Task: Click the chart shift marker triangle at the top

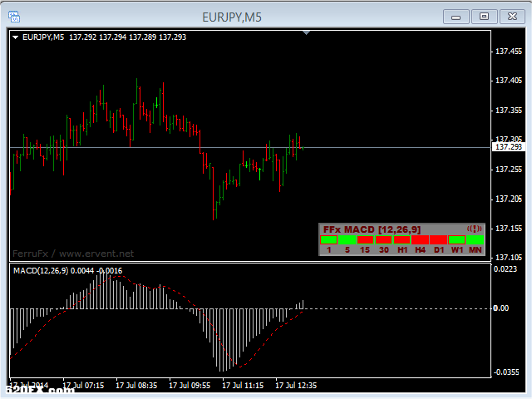Action: click(307, 33)
